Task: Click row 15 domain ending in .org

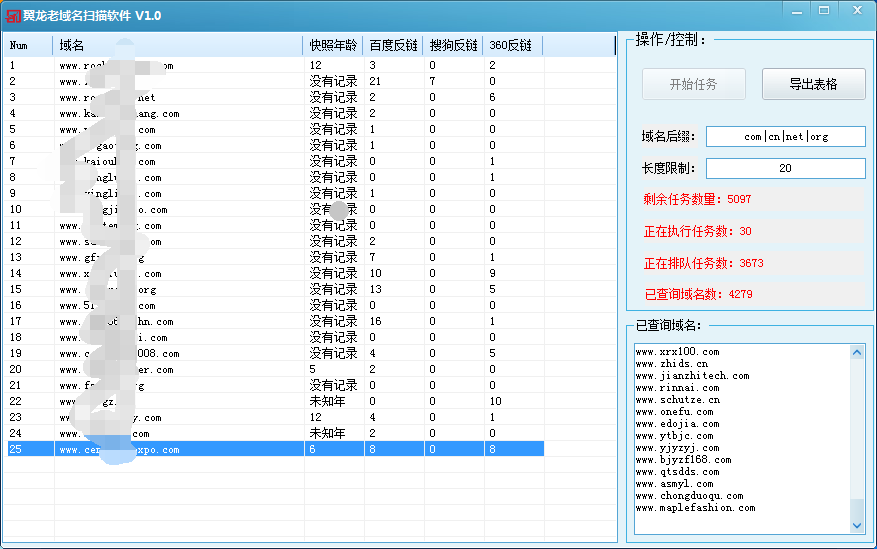Action: 107,290
